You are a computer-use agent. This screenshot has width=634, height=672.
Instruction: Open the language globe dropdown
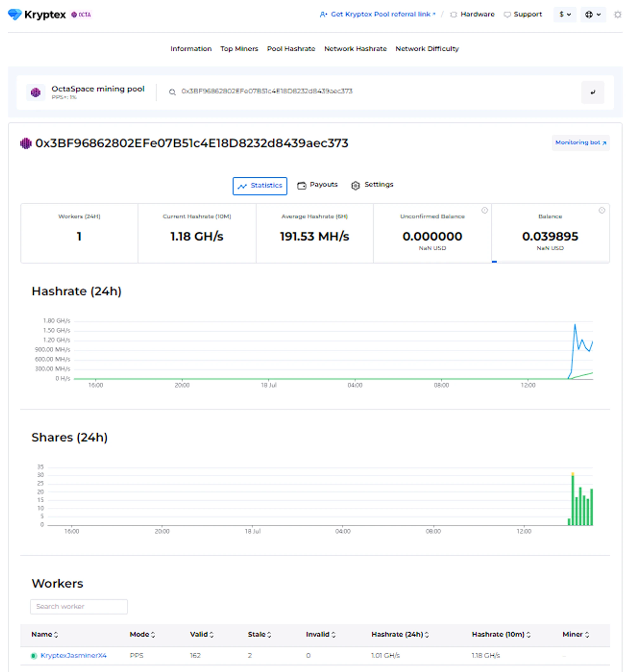pos(593,15)
